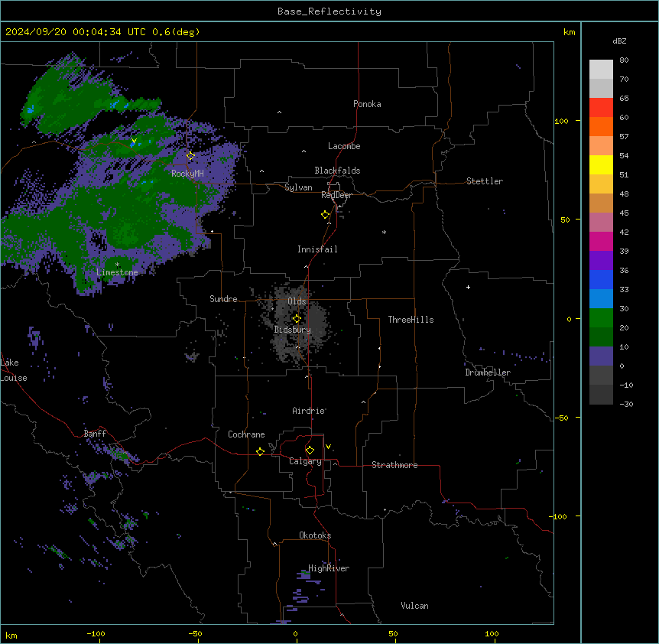Viewport: 659px width, 644px height.
Task: Click the yellow marker beside RockyMH
Action: point(190,156)
